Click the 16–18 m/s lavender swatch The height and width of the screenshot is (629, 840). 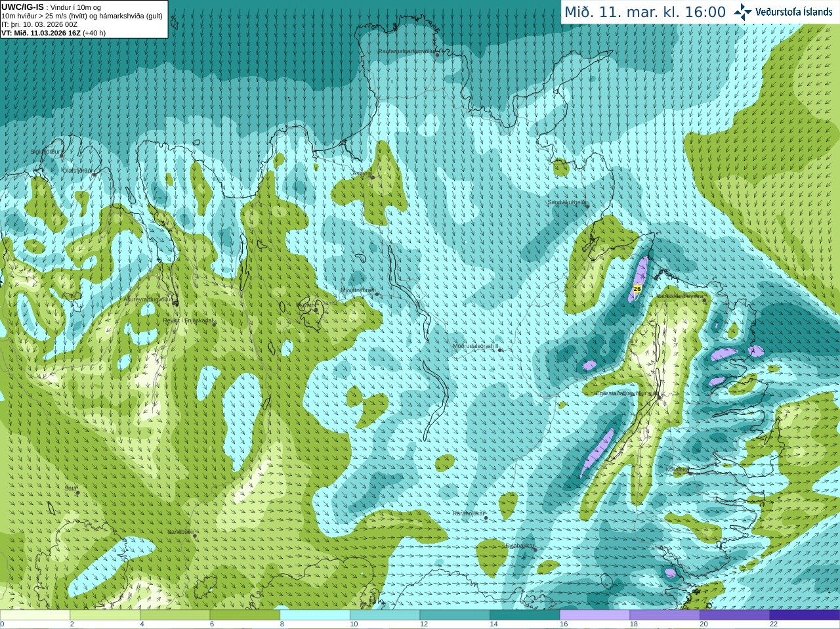click(x=595, y=615)
